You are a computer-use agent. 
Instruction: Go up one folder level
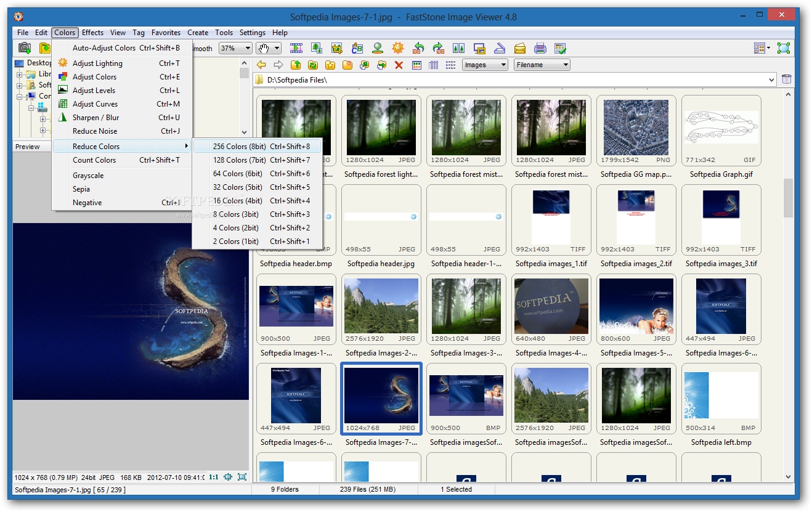pos(296,65)
